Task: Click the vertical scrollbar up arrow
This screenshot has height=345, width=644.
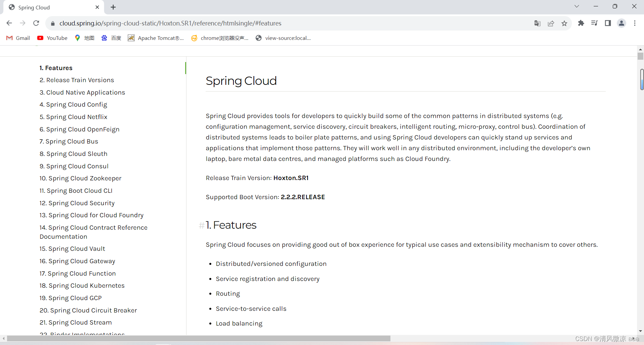Action: coord(641,49)
